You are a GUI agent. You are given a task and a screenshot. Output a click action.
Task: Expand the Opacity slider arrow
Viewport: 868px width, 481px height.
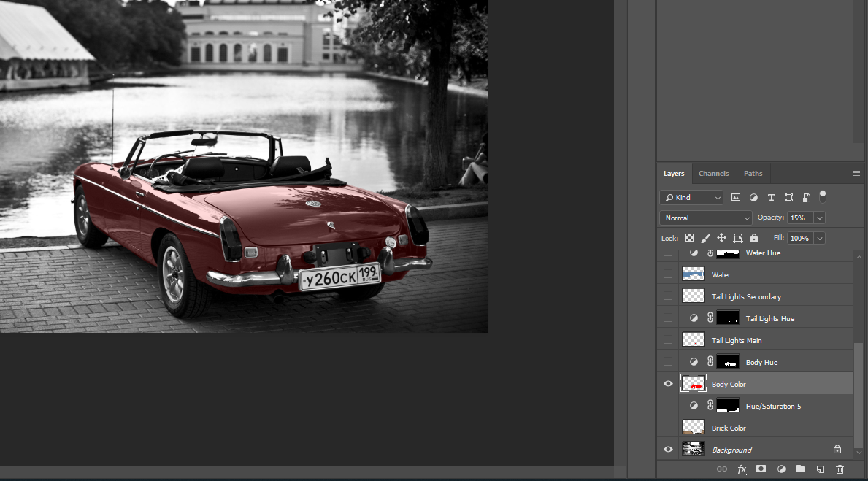[819, 218]
